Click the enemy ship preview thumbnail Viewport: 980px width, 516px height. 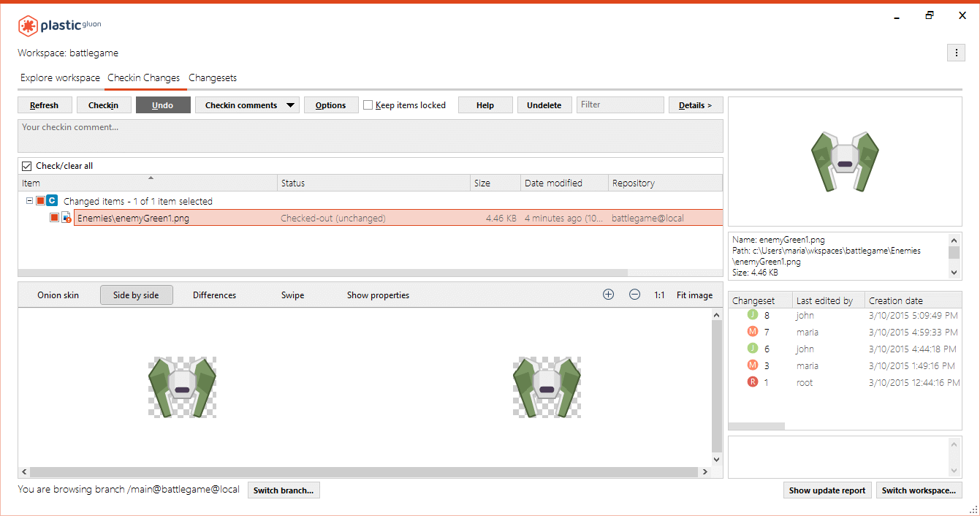coord(845,161)
